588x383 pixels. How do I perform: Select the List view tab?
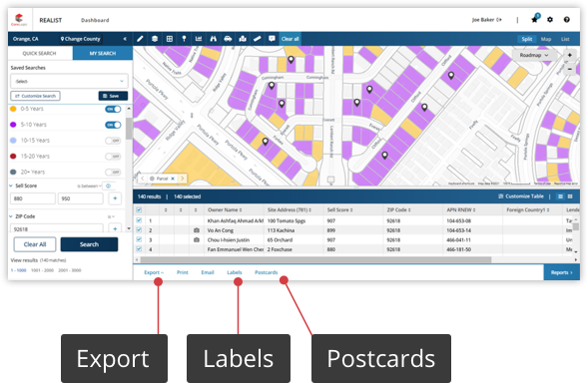[565, 39]
